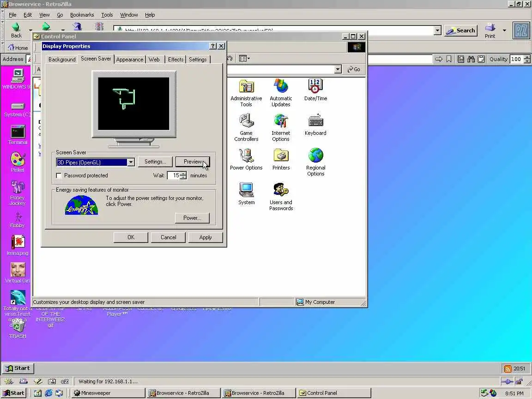The width and height of the screenshot is (532, 399).
Task: Open the Keyboard control panel icon
Action: point(315,125)
